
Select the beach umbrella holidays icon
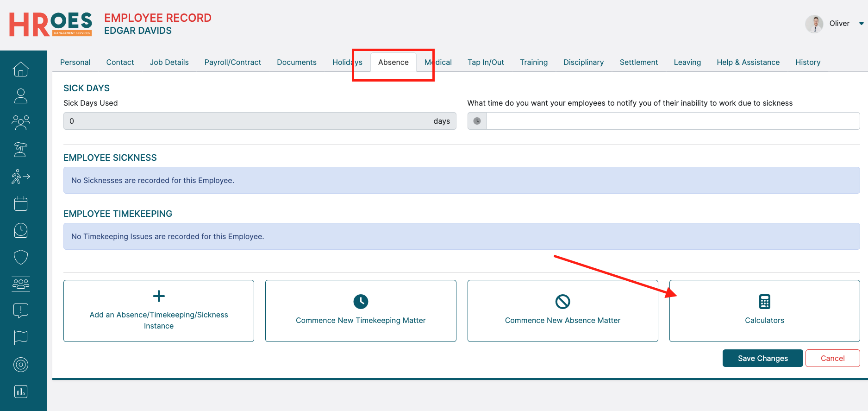pos(21,150)
